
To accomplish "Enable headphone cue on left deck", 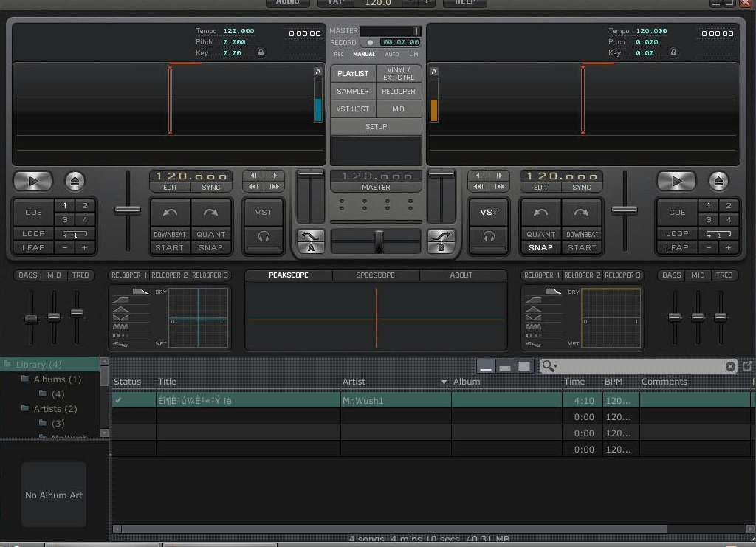I will (x=264, y=237).
